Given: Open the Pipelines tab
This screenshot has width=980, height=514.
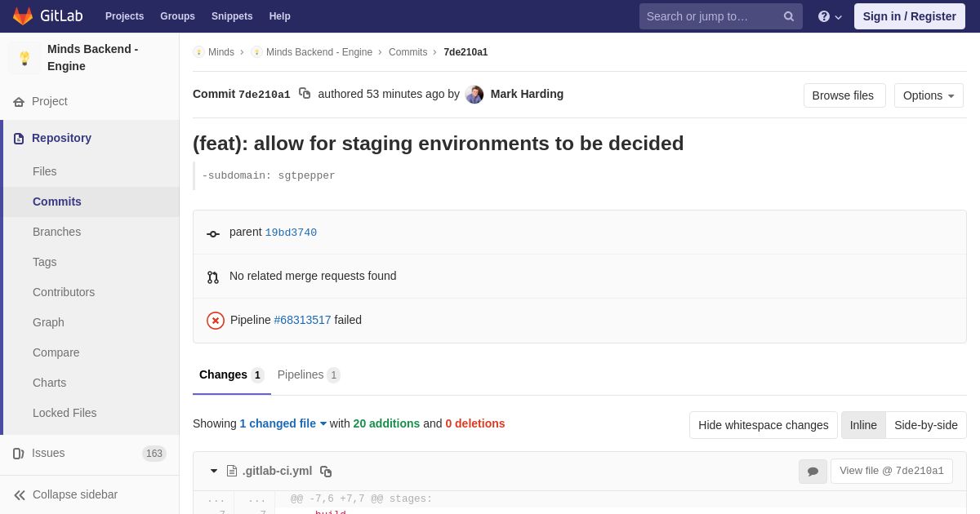Looking at the screenshot, I should pyautogui.click(x=308, y=374).
